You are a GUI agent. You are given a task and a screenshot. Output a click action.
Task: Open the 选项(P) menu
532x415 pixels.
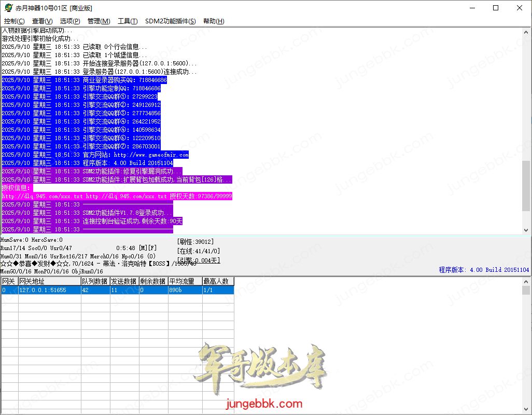point(70,21)
